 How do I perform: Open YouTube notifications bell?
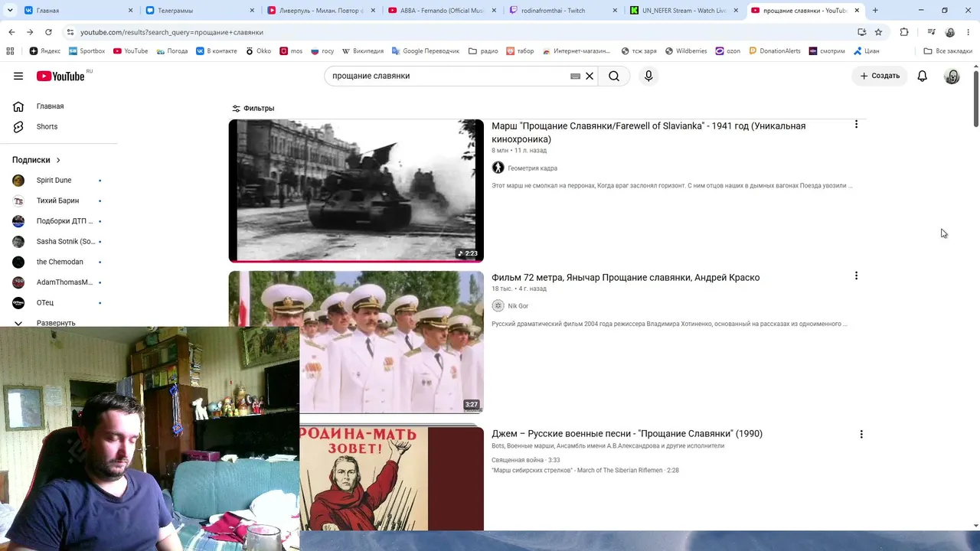click(923, 76)
